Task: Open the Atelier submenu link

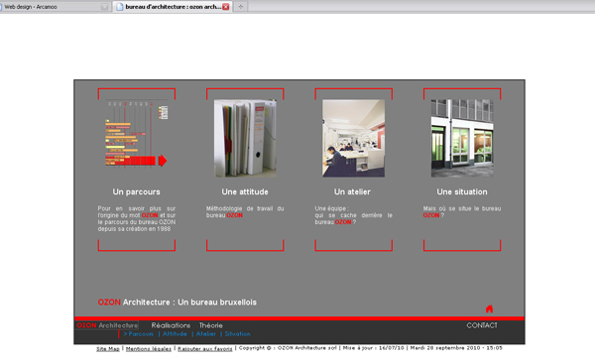Action: pyautogui.click(x=206, y=334)
